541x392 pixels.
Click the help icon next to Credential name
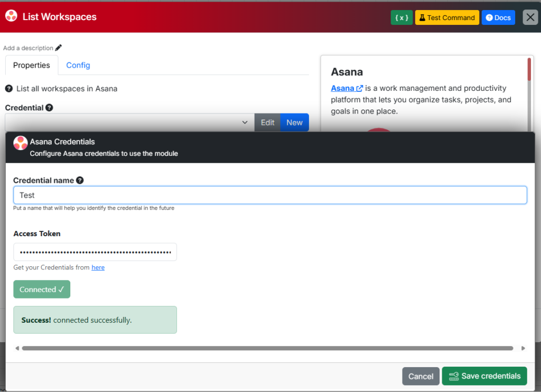point(80,180)
